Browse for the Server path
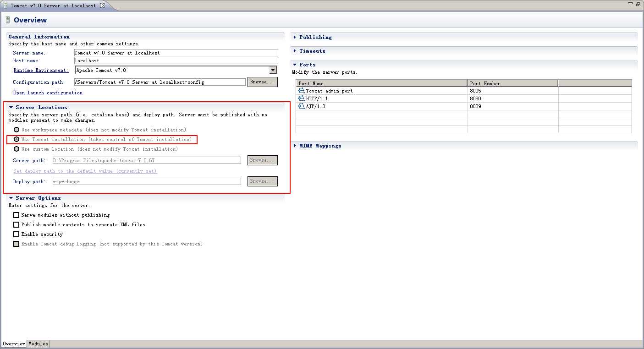 coord(263,160)
